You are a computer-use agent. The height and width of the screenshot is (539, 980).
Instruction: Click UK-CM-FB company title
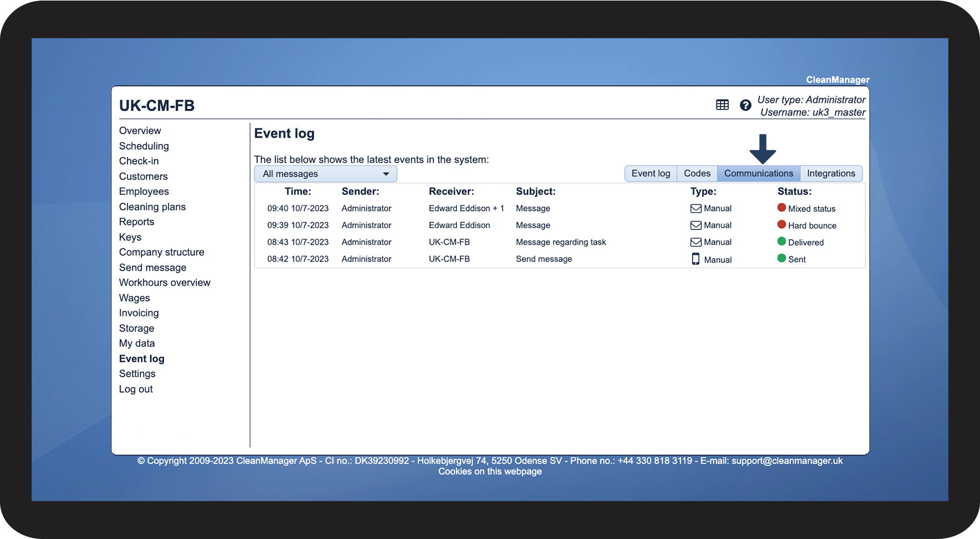point(157,105)
